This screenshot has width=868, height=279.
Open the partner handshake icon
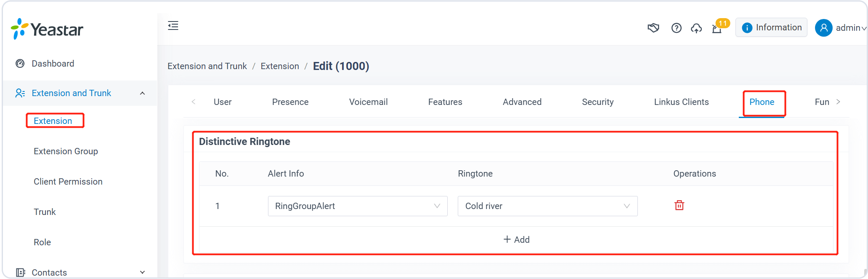pos(653,28)
